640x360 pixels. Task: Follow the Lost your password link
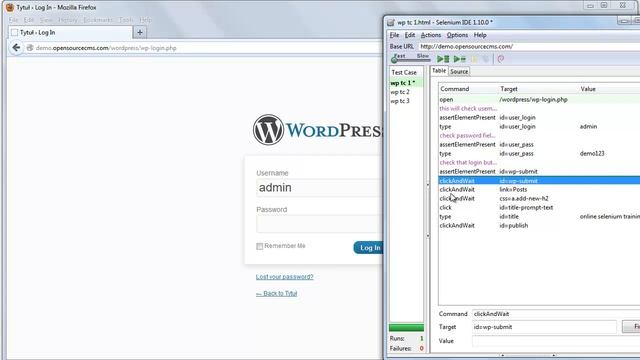284,277
